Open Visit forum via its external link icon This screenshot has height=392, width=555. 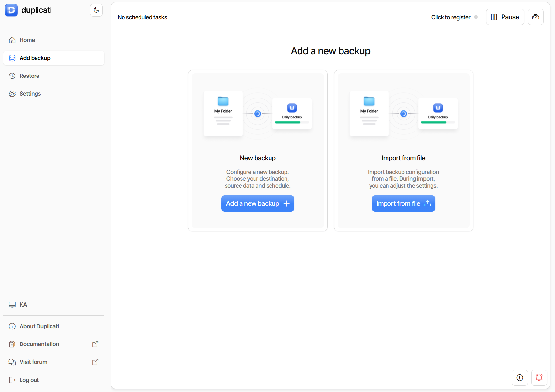click(x=95, y=362)
